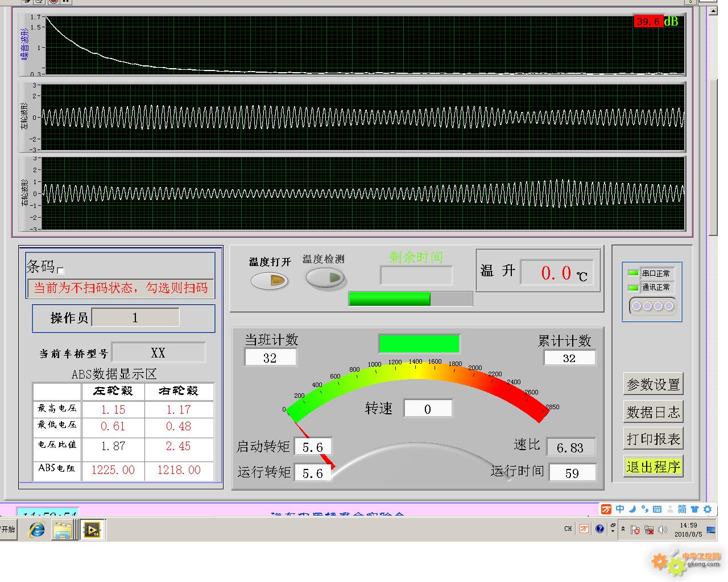Click the 左轮波形 left wheel waveform chart
728x582 pixels.
pyautogui.click(x=362, y=118)
